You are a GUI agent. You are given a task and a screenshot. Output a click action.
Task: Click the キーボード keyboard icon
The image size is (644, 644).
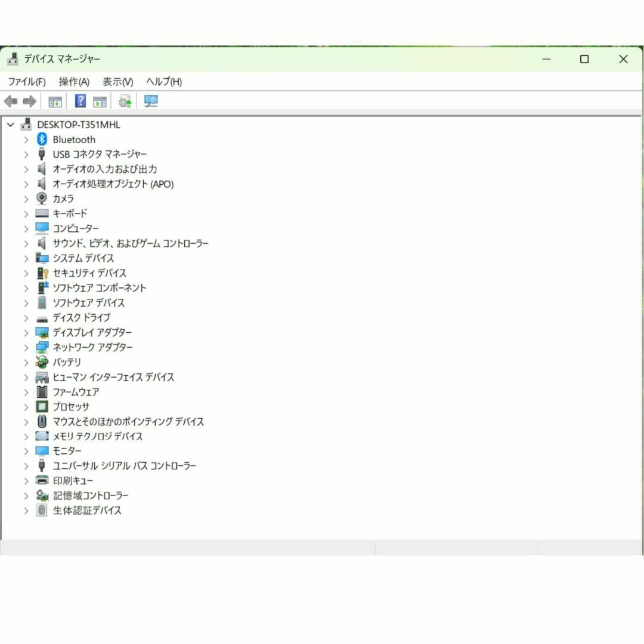42,213
